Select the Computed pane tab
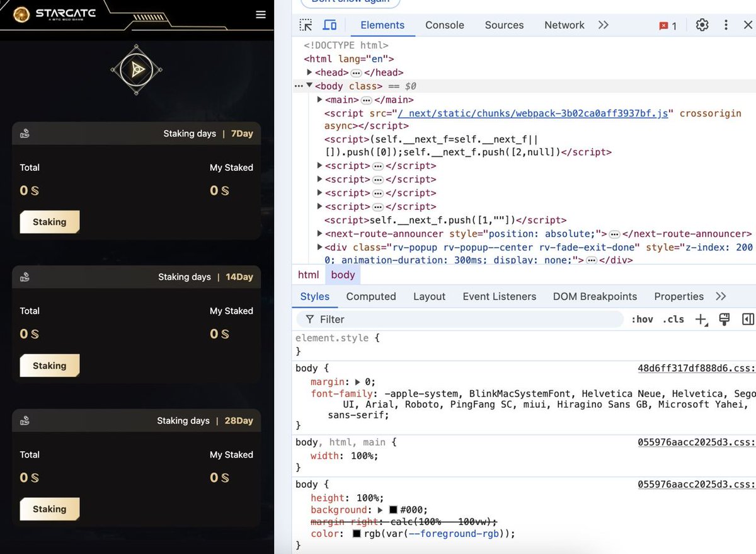The image size is (756, 554). pos(371,296)
